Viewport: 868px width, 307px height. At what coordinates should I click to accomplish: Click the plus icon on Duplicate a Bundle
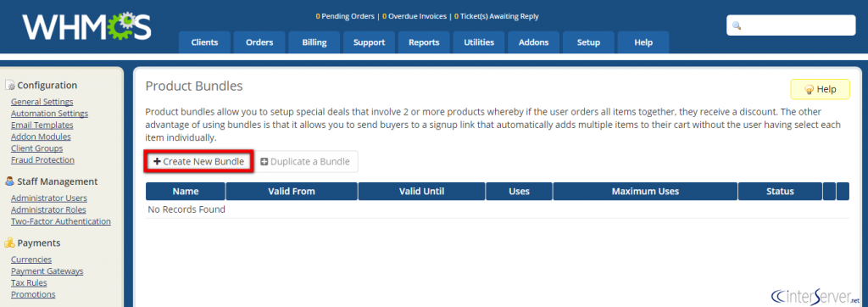264,162
